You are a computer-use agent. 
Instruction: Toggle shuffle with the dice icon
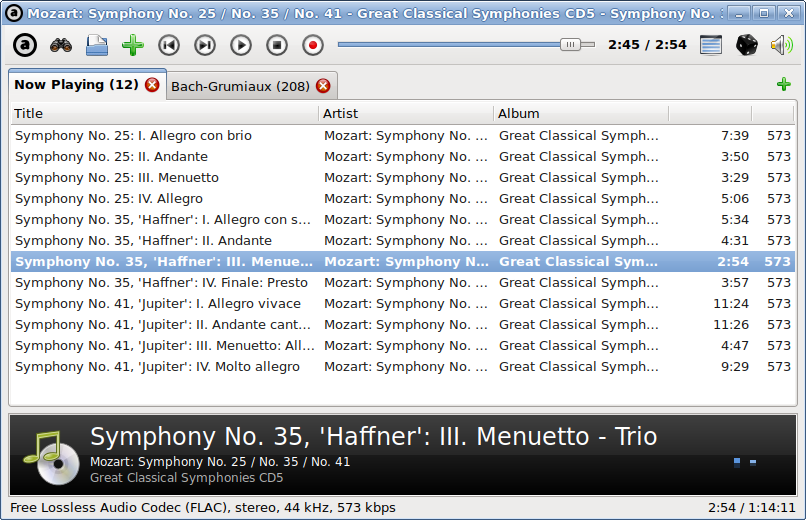[x=746, y=45]
